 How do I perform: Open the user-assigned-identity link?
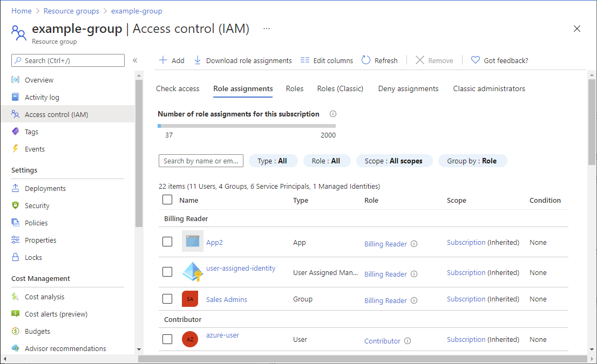pos(241,268)
